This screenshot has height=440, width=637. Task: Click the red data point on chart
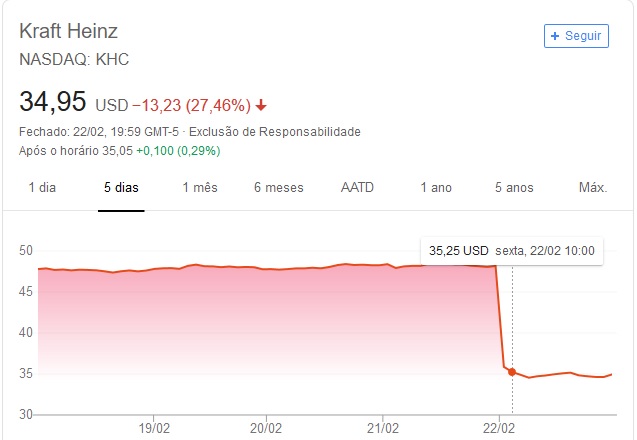[x=512, y=372]
